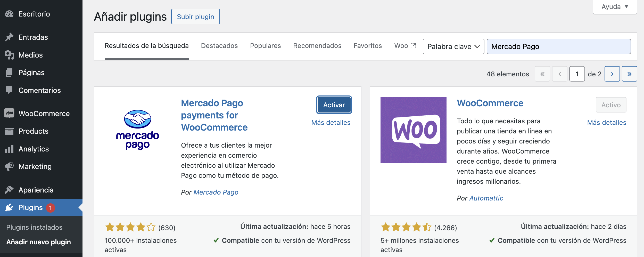
Task: Click the Páginas pages icon
Action: click(9, 73)
